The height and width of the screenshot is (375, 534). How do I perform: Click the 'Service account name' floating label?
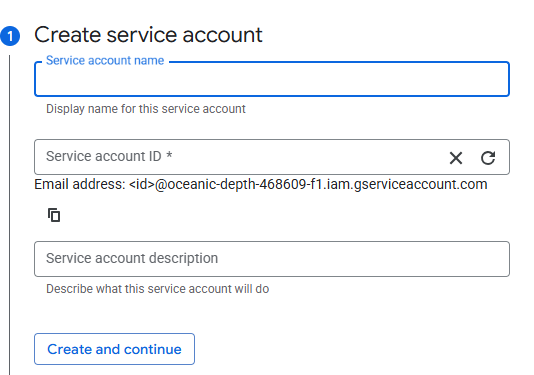(105, 61)
